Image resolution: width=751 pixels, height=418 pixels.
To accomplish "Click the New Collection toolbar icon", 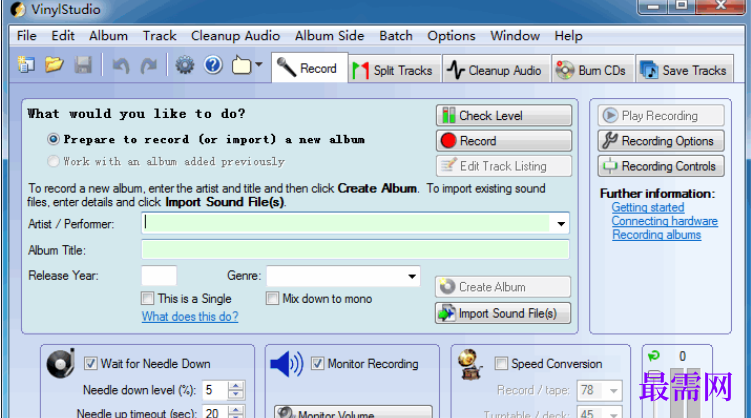I will tap(26, 65).
